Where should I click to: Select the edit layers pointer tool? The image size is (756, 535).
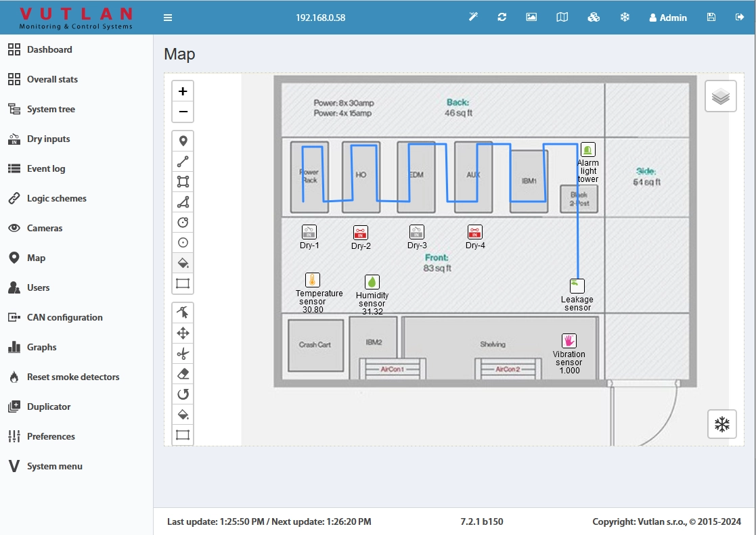tap(183, 312)
